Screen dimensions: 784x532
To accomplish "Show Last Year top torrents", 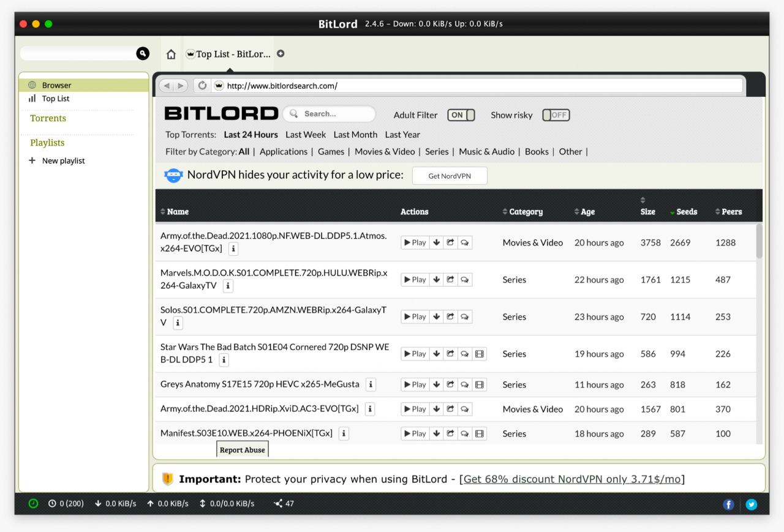I will [x=402, y=135].
